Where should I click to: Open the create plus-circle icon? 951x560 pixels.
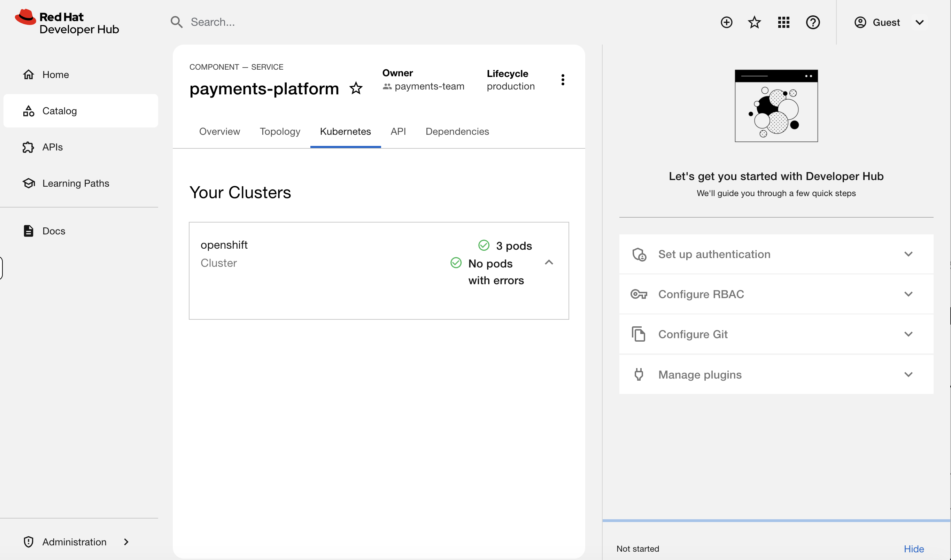726,22
